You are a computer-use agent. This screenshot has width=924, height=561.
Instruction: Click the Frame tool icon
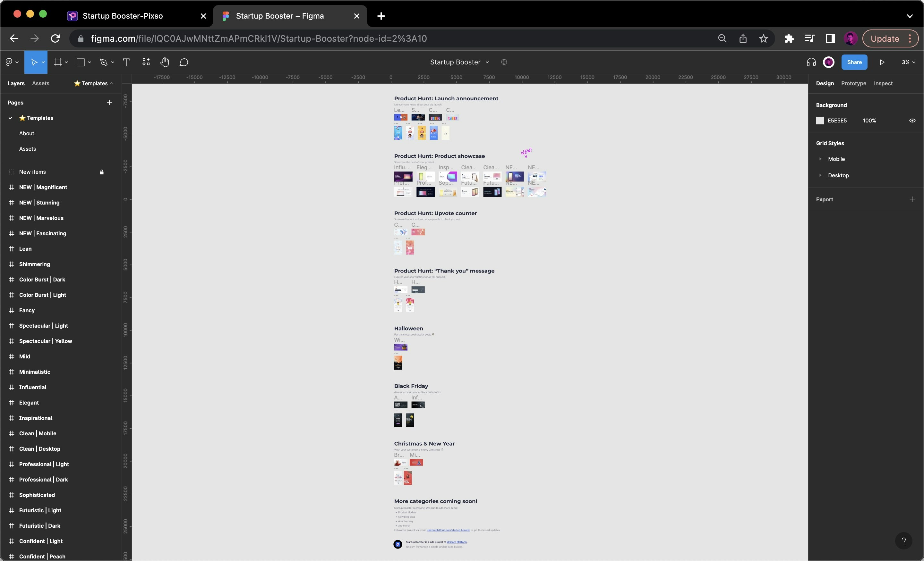(58, 62)
